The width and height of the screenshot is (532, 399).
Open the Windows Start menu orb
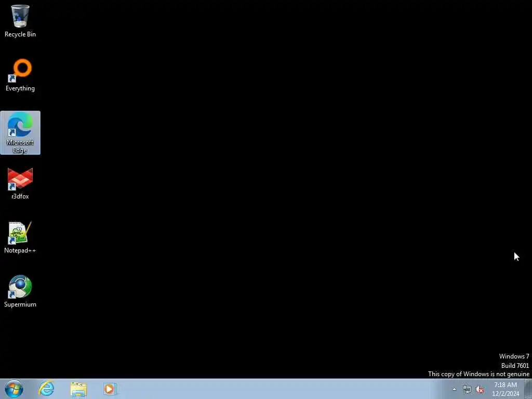(x=14, y=389)
